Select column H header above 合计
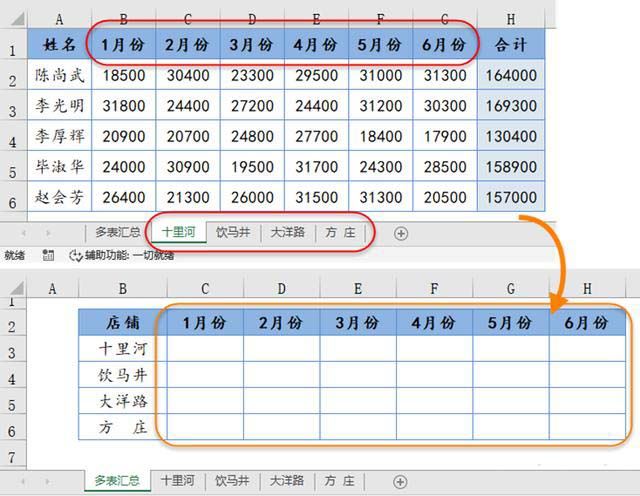Screen dimensions: 640x496 [x=511, y=19]
